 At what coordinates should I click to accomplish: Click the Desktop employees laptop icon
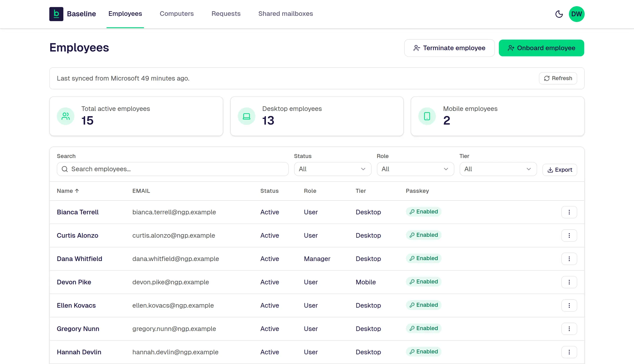coord(247,117)
